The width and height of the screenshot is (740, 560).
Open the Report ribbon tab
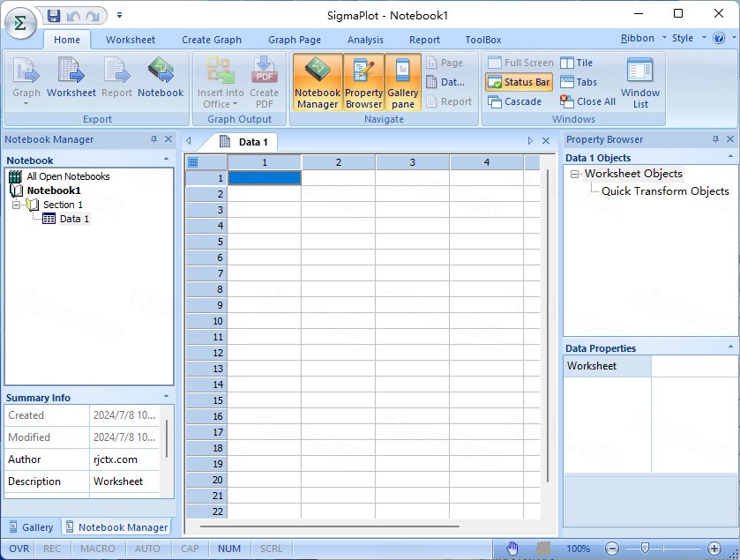[424, 40]
